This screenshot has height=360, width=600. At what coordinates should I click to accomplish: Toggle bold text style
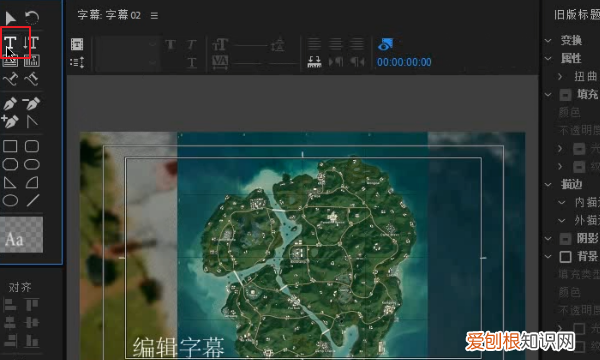(171, 45)
